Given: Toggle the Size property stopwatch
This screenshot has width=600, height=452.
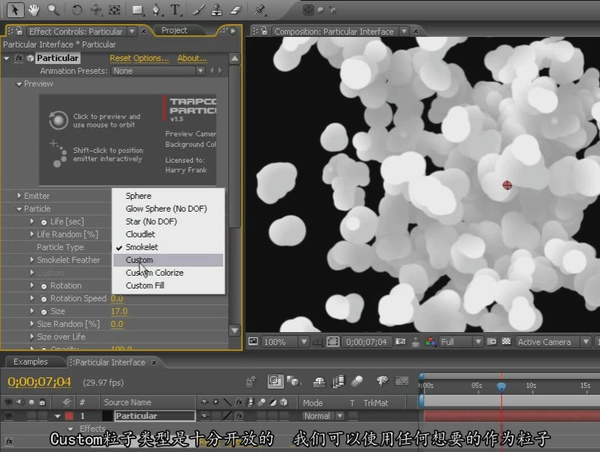Looking at the screenshot, I should (44, 312).
